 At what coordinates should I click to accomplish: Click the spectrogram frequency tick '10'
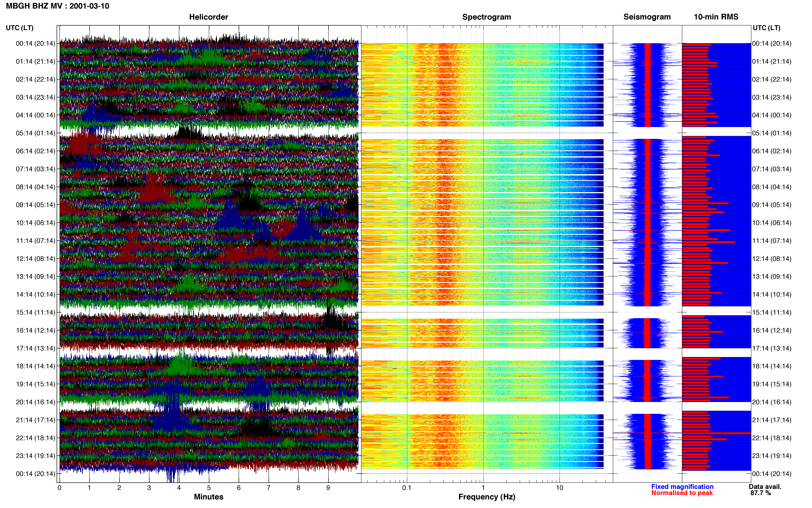click(x=559, y=488)
